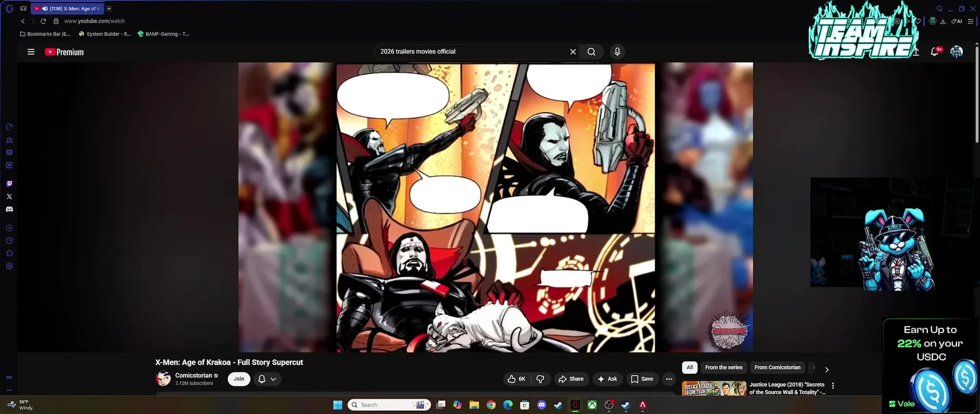980x414 pixels.
Task: View site security lock info
Action: pos(56,21)
